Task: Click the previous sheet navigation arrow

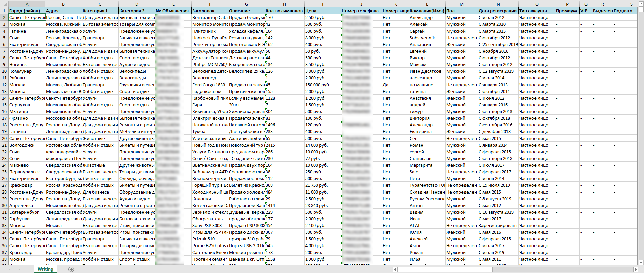Action: click(x=10, y=269)
